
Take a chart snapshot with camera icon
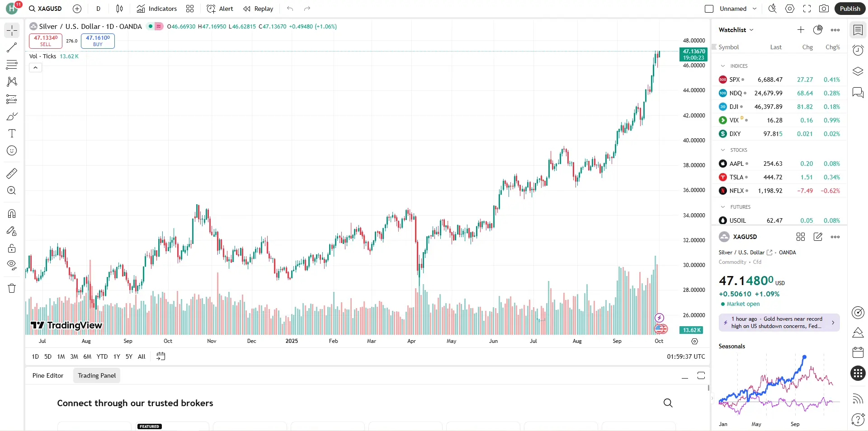[x=824, y=9]
